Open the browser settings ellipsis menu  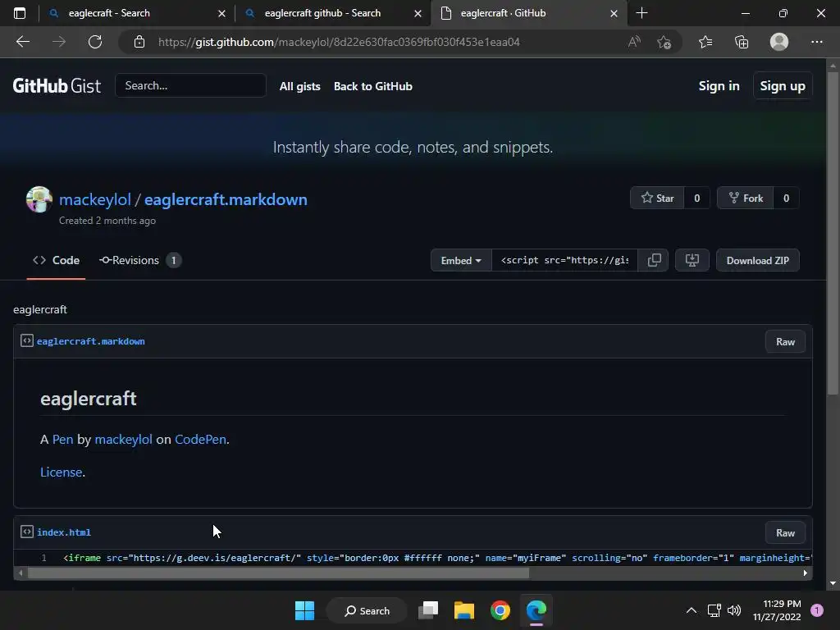[816, 42]
